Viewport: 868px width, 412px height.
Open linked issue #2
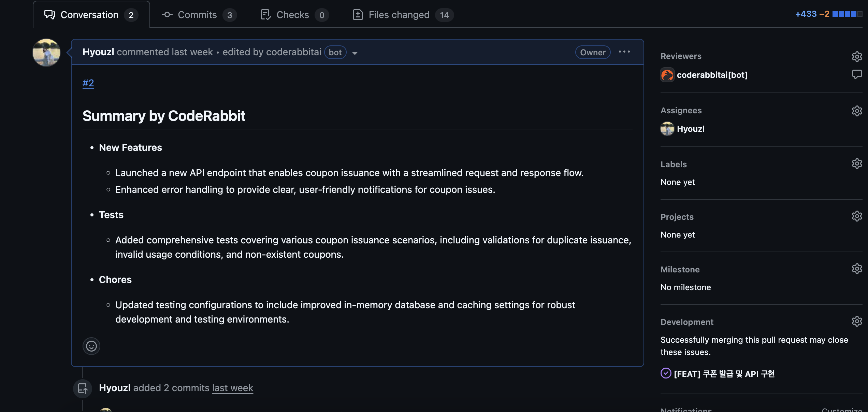(x=88, y=83)
